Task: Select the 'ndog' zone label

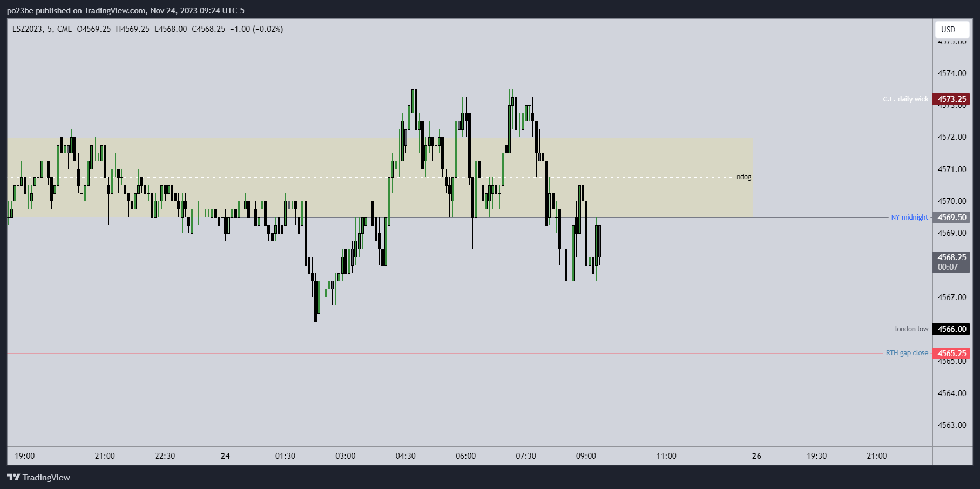Action: click(x=744, y=177)
